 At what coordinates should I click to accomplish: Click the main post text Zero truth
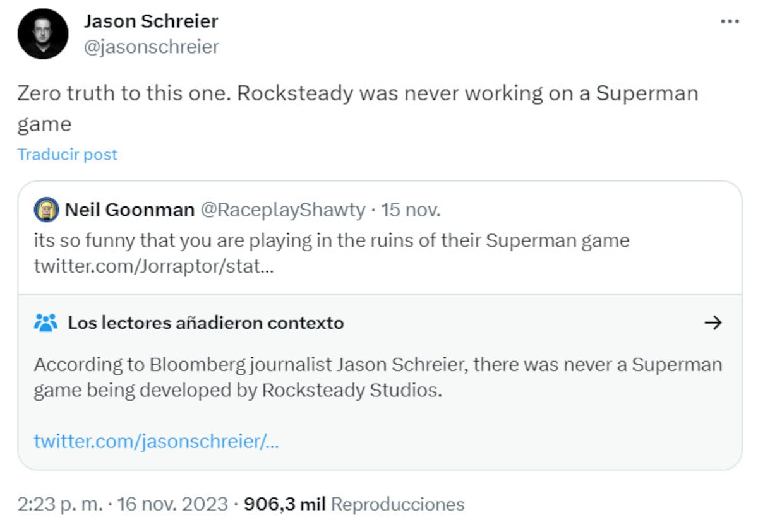pos(358,108)
